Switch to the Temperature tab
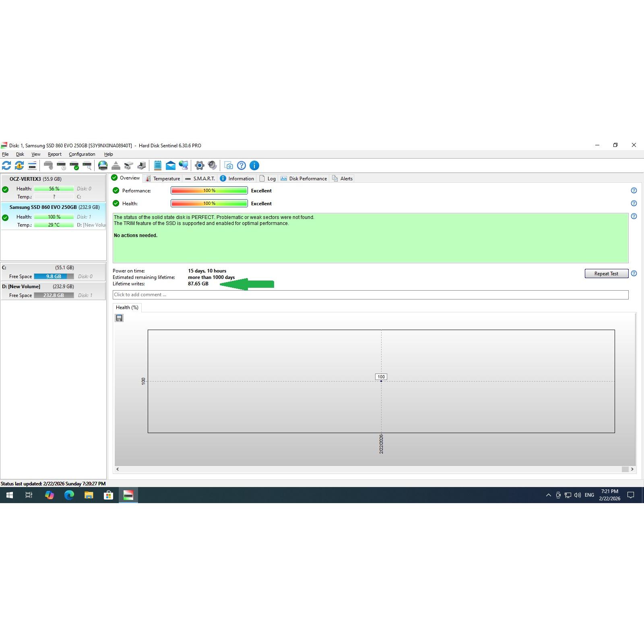 tap(163, 179)
